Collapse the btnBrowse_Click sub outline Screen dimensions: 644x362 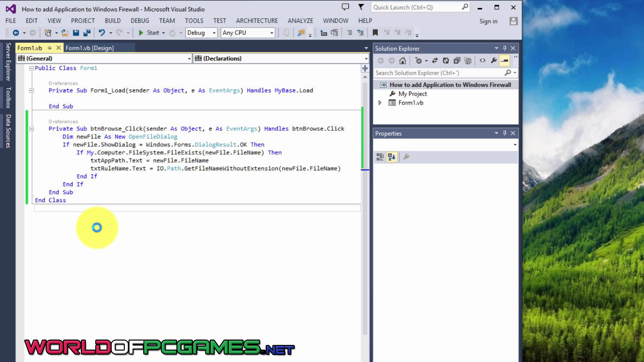point(32,129)
